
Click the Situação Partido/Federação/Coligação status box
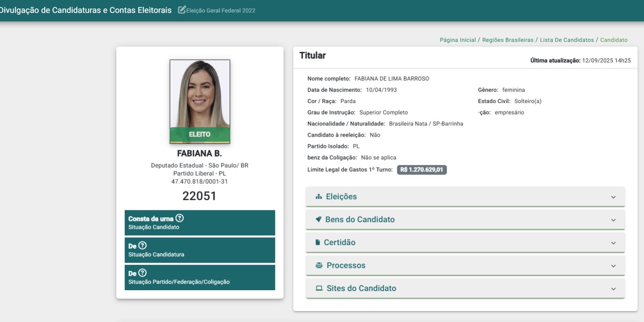click(x=200, y=277)
